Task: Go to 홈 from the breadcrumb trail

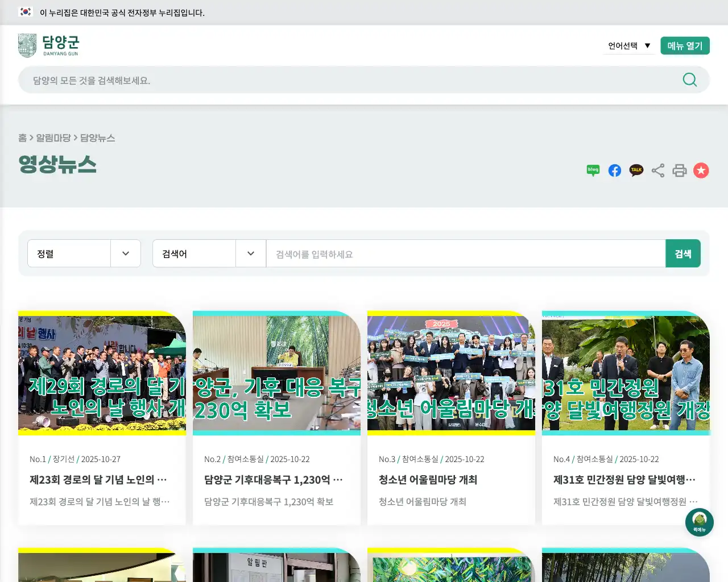Action: click(x=22, y=138)
